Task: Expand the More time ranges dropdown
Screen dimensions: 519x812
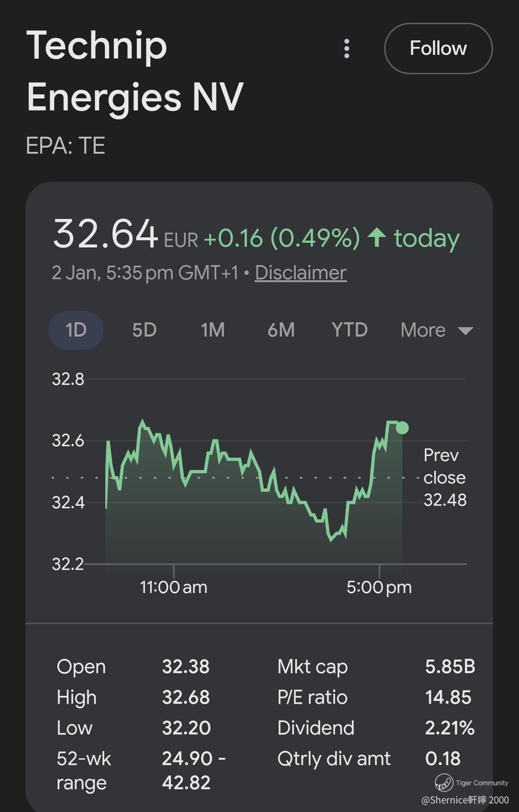Action: coord(423,330)
